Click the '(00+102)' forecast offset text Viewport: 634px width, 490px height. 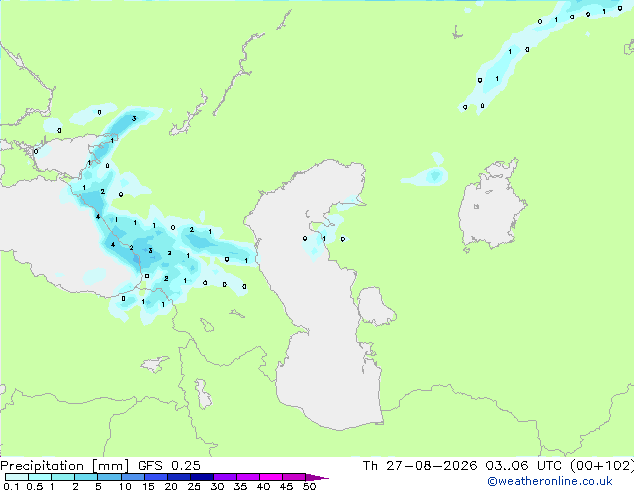(x=602, y=466)
